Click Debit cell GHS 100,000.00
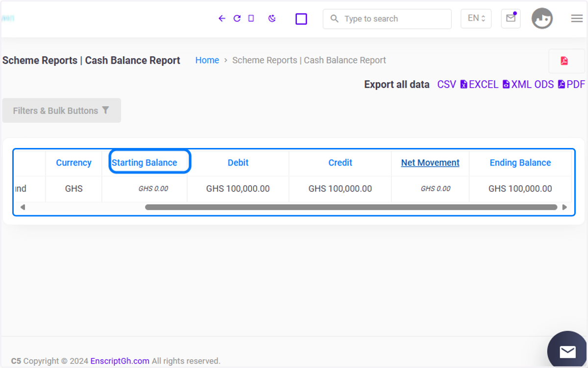This screenshot has height=368, width=588. (x=238, y=189)
